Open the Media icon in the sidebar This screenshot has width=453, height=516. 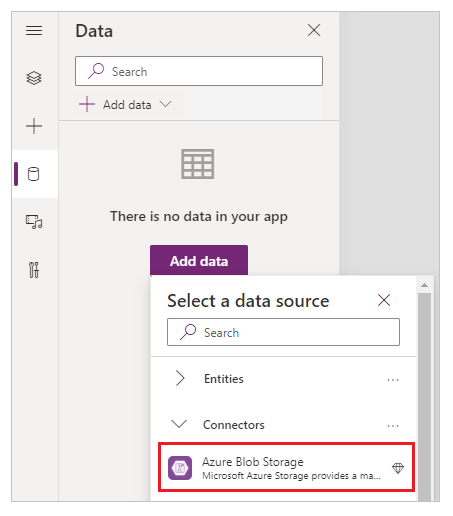pos(34,222)
